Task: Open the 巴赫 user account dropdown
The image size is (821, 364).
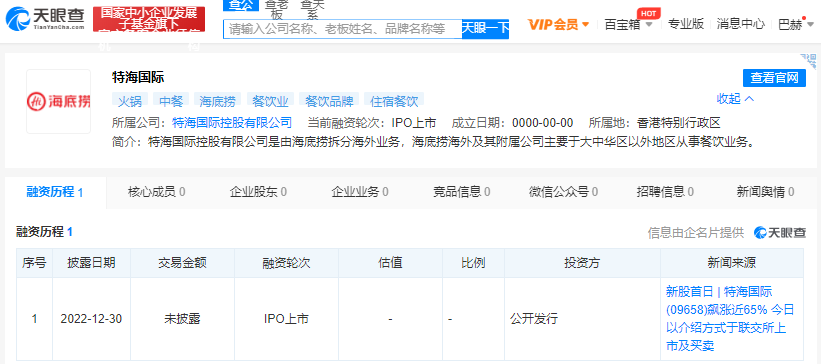Action: (796, 24)
